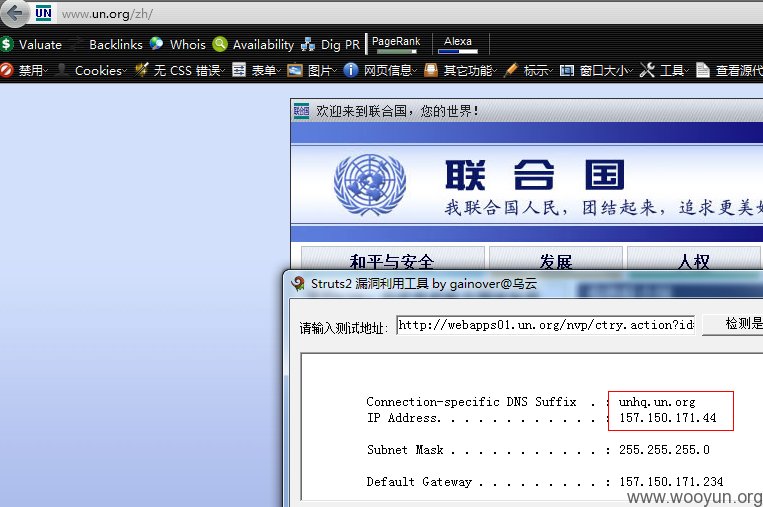This screenshot has width=763, height=507.
Task: Focus the www.un.org/zh/ address field
Action: (x=108, y=14)
